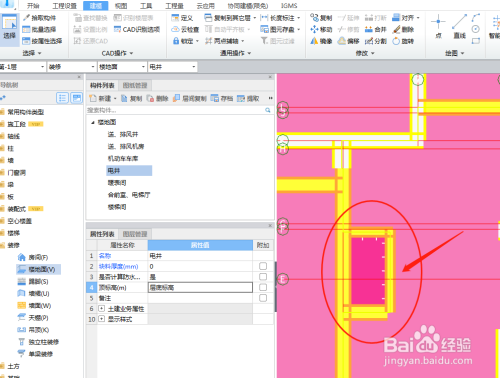This screenshot has width=500, height=378.
Task: Expand the 显示样式 row
Action: click(102, 319)
